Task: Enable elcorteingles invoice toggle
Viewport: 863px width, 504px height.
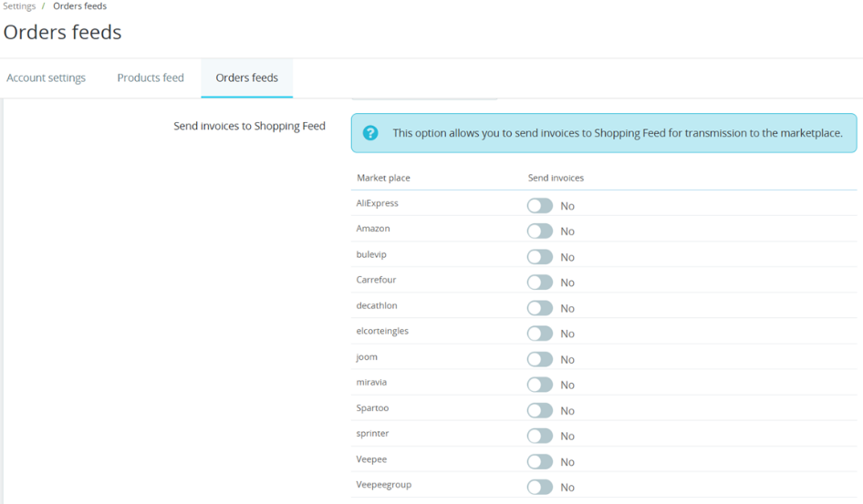Action: pos(539,333)
